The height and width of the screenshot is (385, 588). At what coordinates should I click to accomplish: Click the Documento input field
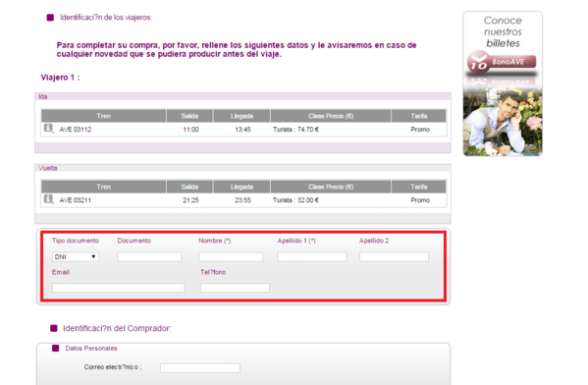click(x=149, y=256)
